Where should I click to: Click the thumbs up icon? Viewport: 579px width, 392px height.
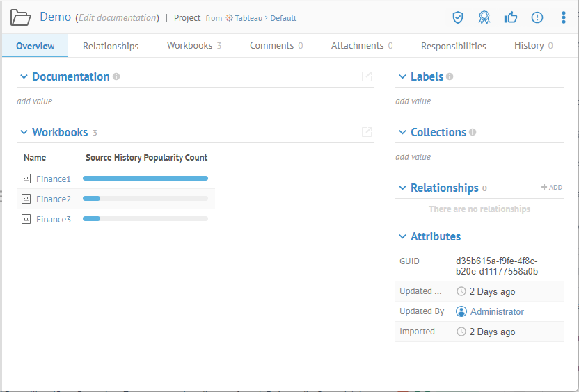[x=511, y=17]
